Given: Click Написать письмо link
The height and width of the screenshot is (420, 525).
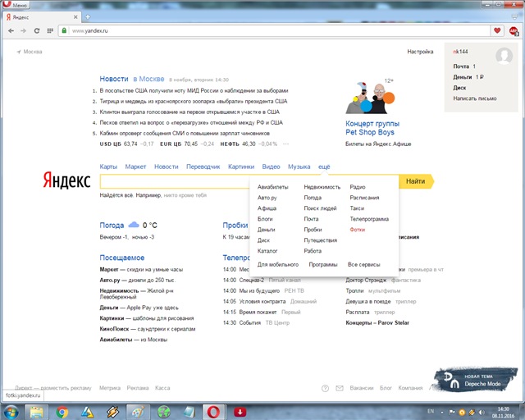Looking at the screenshot, I should (x=475, y=98).
